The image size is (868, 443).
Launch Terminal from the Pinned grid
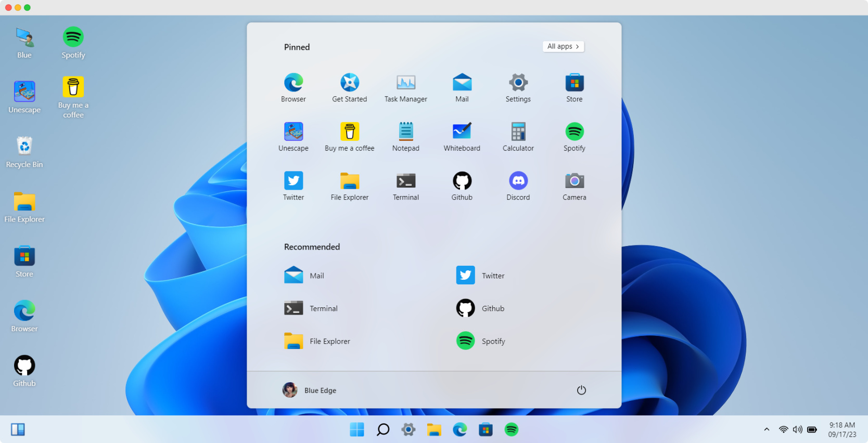(406, 186)
